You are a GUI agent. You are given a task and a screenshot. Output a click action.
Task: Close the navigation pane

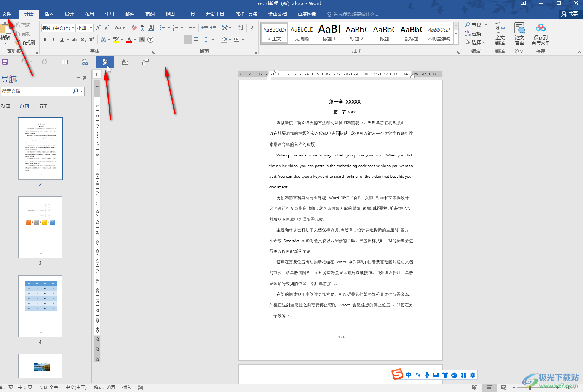tap(85, 78)
